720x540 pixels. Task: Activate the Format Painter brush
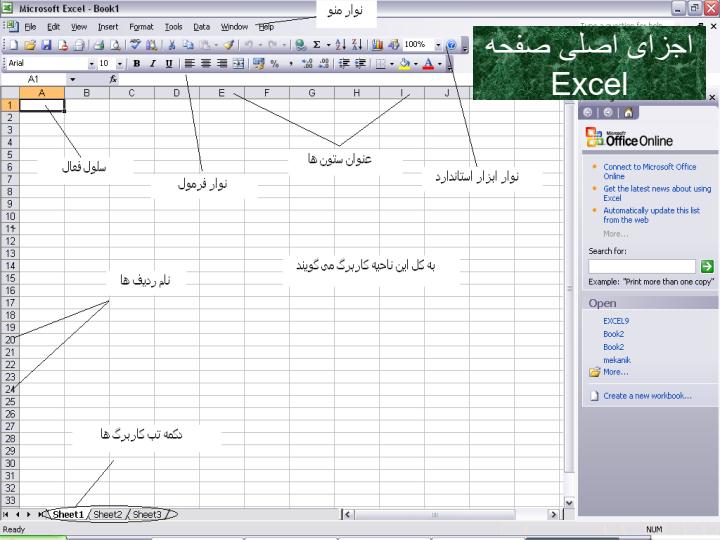tap(229, 45)
